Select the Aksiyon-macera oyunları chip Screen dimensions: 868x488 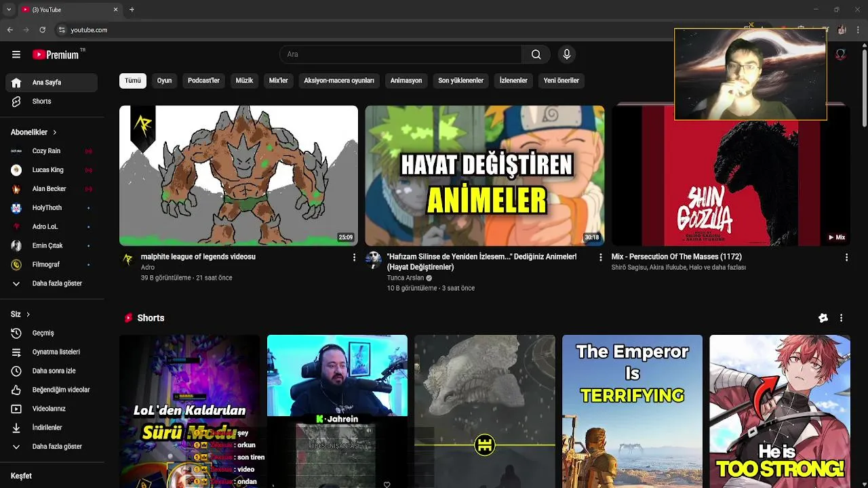(339, 81)
